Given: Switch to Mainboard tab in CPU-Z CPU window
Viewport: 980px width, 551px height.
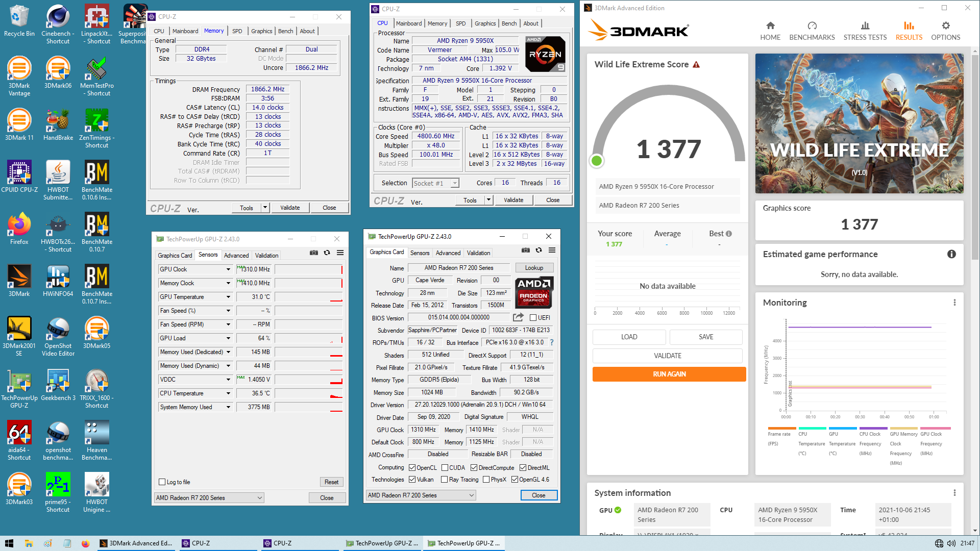Looking at the screenshot, I should 409,23.
